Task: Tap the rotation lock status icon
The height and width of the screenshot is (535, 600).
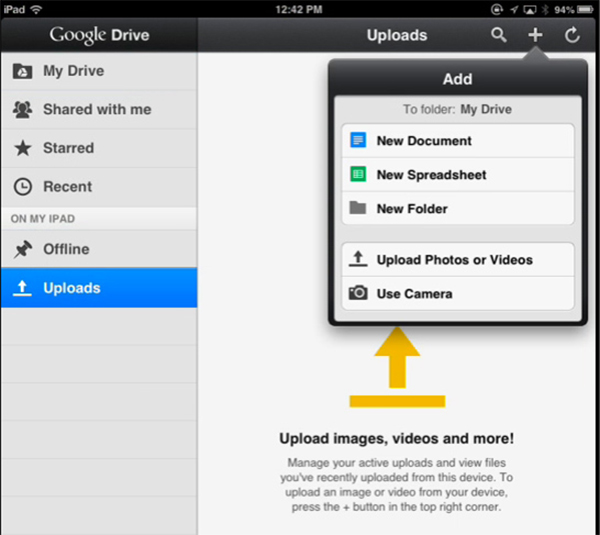Action: (x=497, y=9)
